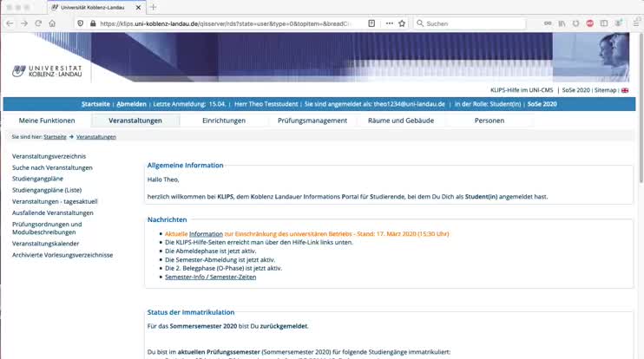
Task: Click the Sitemap link at top right
Action: (x=605, y=90)
